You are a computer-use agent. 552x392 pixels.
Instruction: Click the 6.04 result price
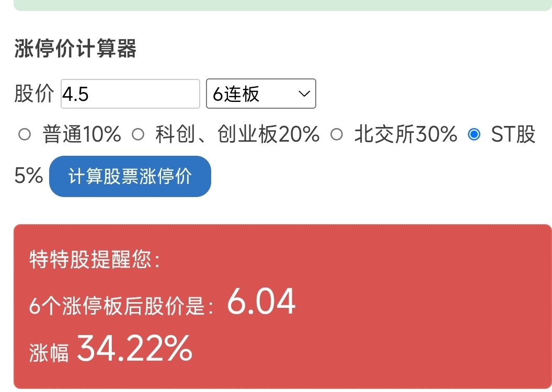(261, 302)
